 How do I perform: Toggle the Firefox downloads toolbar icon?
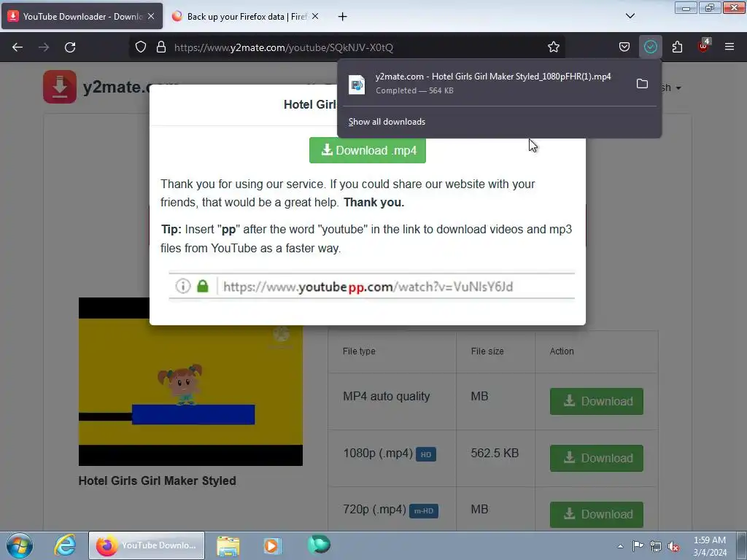point(650,47)
